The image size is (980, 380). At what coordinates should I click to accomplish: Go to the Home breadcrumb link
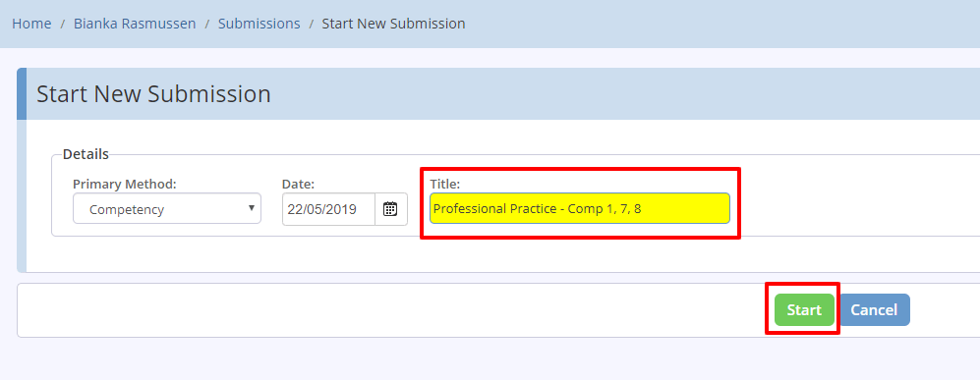31,24
